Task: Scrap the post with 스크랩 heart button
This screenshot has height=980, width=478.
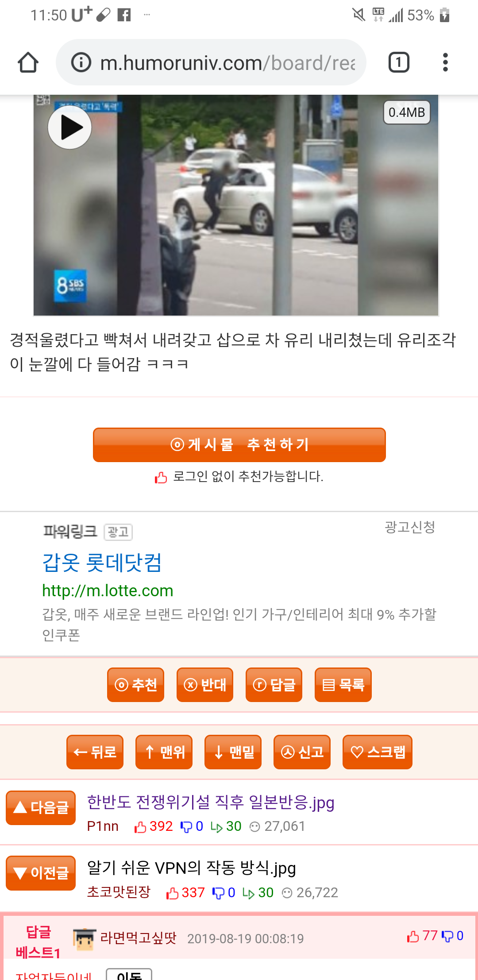Action: pos(378,752)
